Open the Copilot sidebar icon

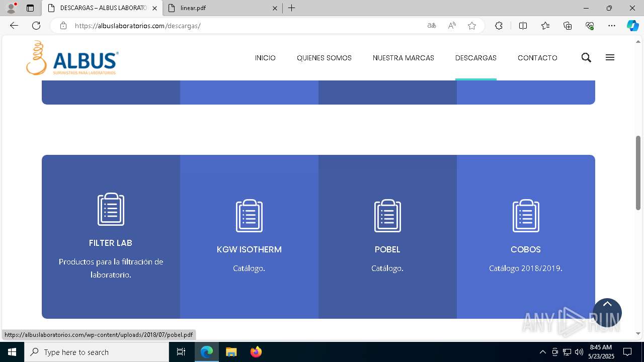point(632,26)
